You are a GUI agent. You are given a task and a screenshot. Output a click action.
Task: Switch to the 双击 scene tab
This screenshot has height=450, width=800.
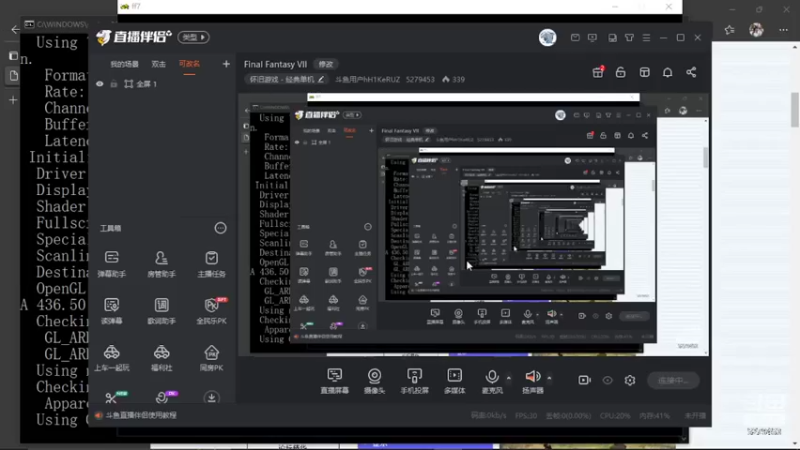158,64
